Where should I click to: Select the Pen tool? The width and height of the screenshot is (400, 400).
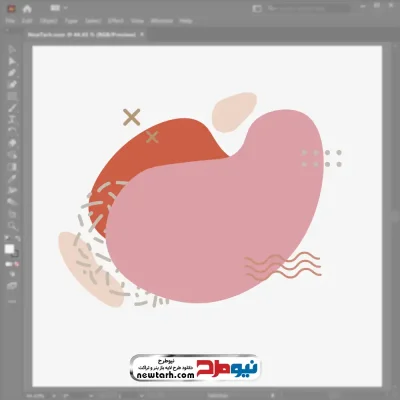click(x=12, y=73)
